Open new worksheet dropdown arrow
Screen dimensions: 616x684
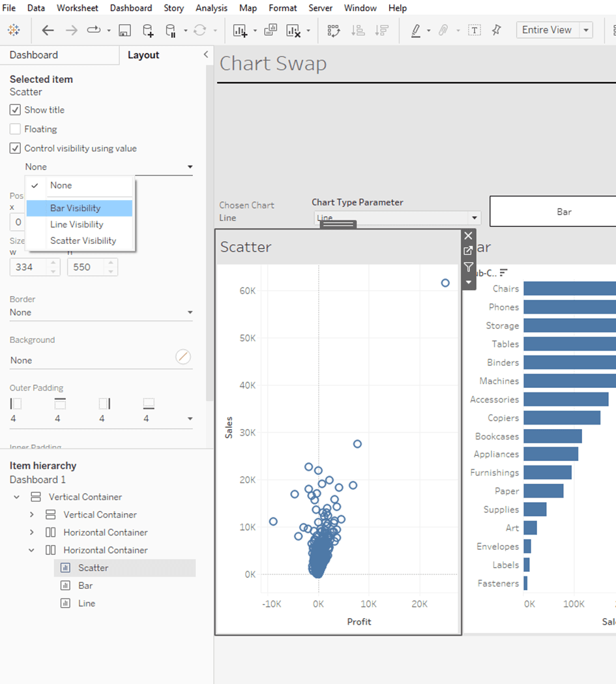pyautogui.click(x=255, y=31)
